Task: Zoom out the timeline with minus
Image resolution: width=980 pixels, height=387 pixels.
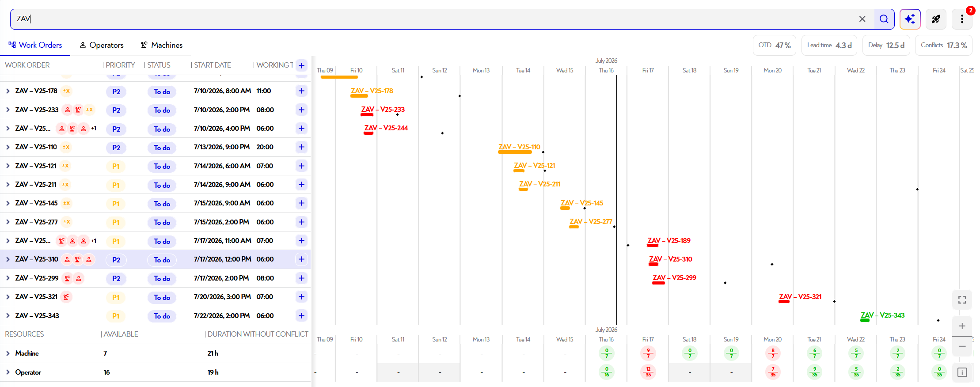Action: pyautogui.click(x=962, y=346)
